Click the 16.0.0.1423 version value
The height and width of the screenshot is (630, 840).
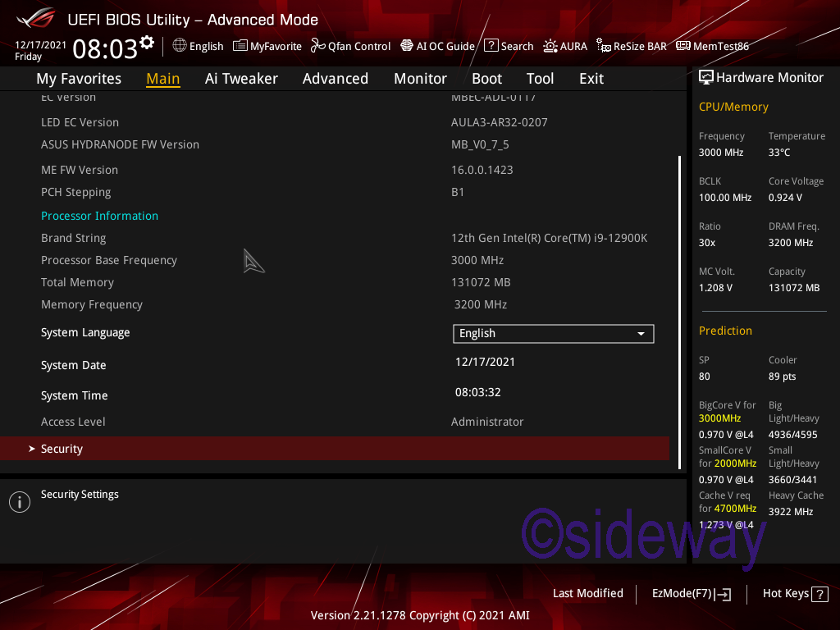pyautogui.click(x=482, y=170)
